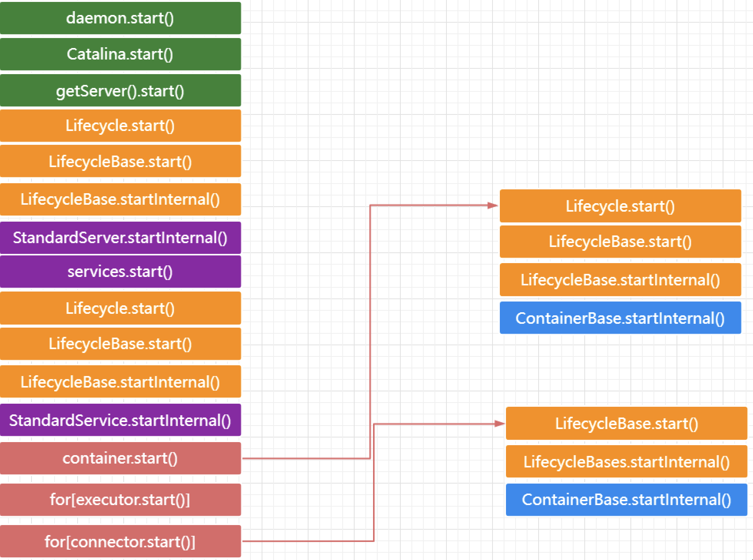Click the StandardServer.startInternal() purple block
The image size is (753, 560).
click(x=120, y=238)
